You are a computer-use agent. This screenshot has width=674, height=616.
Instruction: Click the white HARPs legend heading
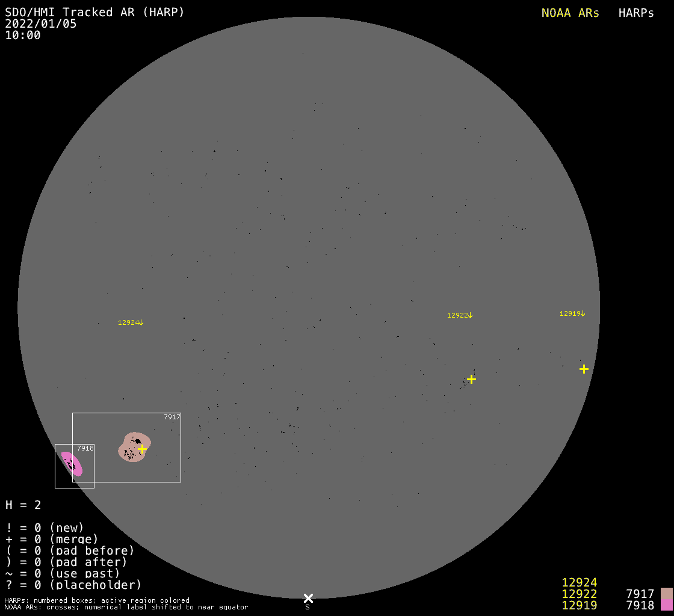coord(636,13)
